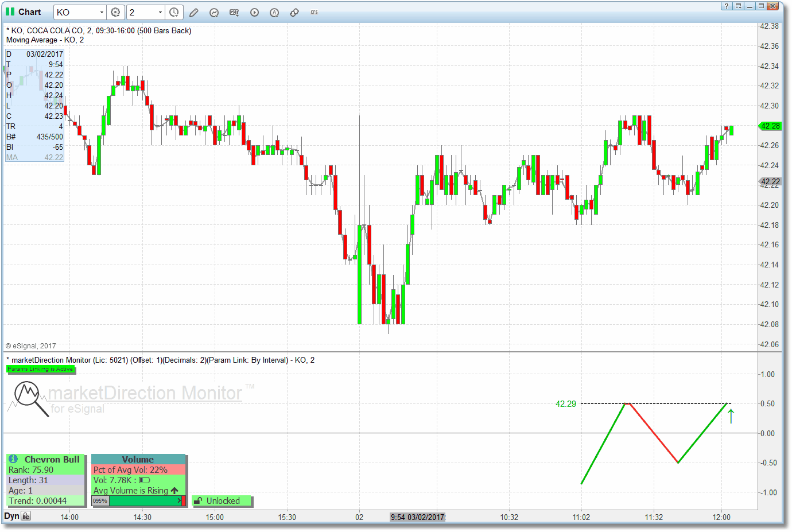Click the green 42.28 price marker
This screenshot has width=792, height=532.
(770, 126)
